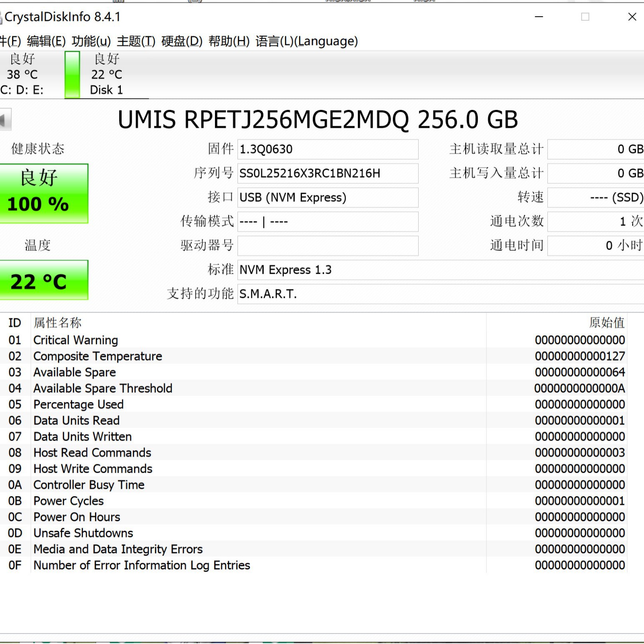Image resolution: width=644 pixels, height=644 pixels.
Task: Click the ID column header
Action: coord(15,323)
